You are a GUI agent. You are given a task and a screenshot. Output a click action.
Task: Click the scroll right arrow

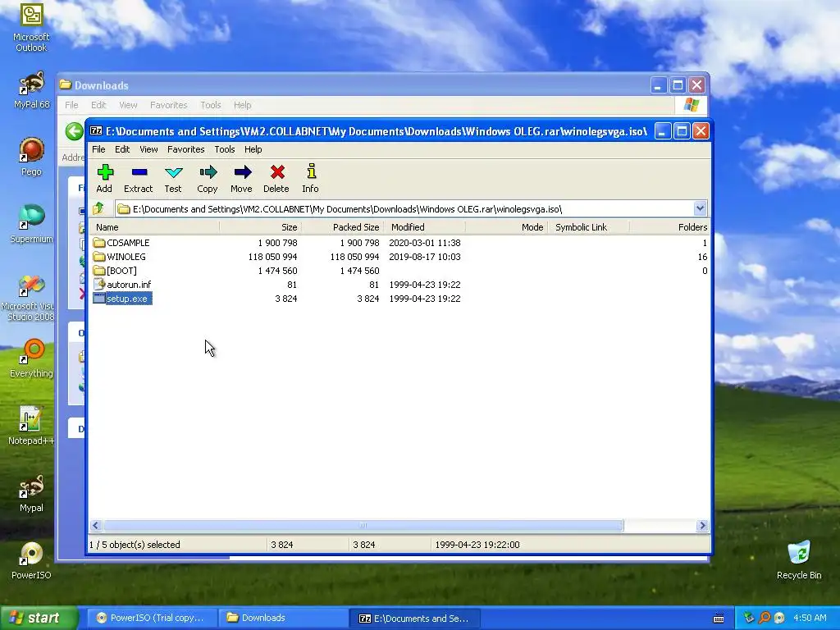click(702, 526)
